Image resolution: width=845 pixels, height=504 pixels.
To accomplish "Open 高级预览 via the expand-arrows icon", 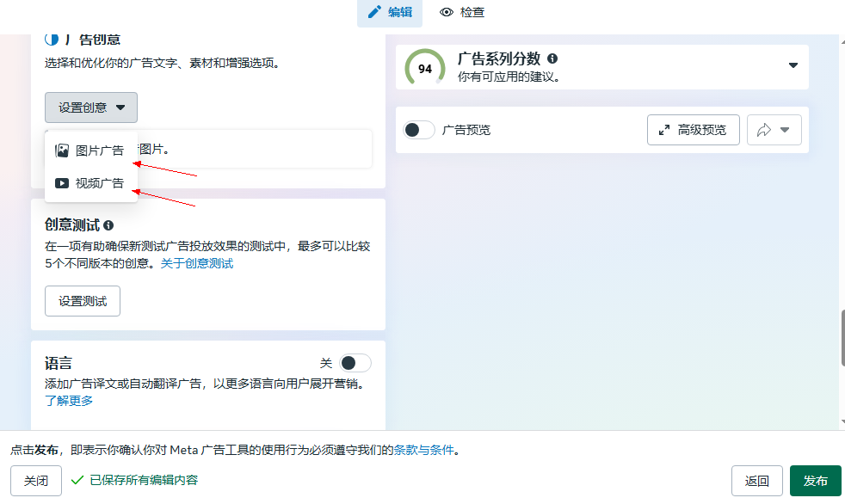I will point(664,130).
